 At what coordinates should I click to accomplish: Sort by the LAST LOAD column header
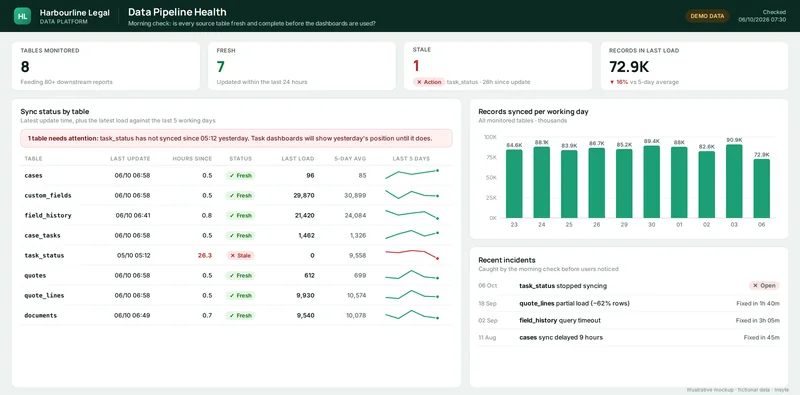298,159
